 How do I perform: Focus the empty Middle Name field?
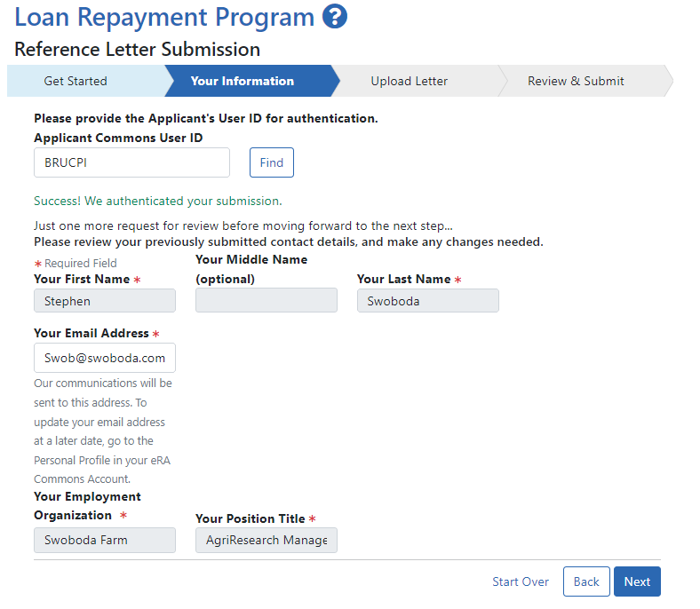tap(266, 301)
